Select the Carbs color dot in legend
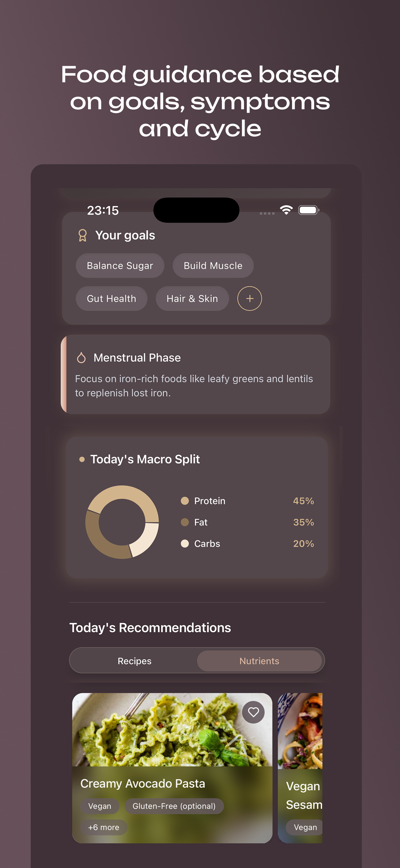Screen dimensions: 400x868 click(x=184, y=544)
